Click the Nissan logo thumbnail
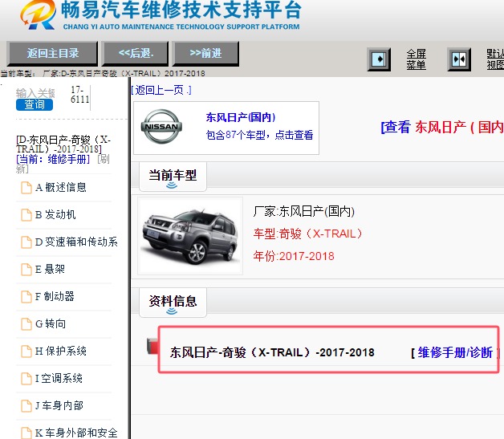 click(161, 126)
